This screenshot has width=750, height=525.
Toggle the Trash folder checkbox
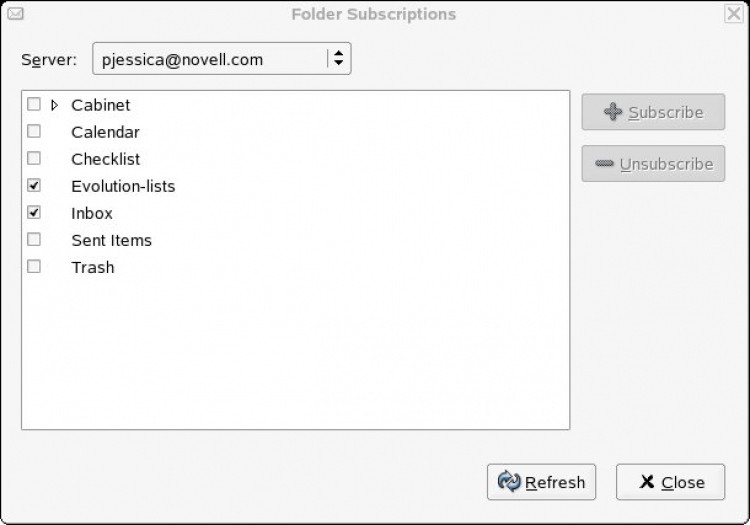click(x=34, y=266)
